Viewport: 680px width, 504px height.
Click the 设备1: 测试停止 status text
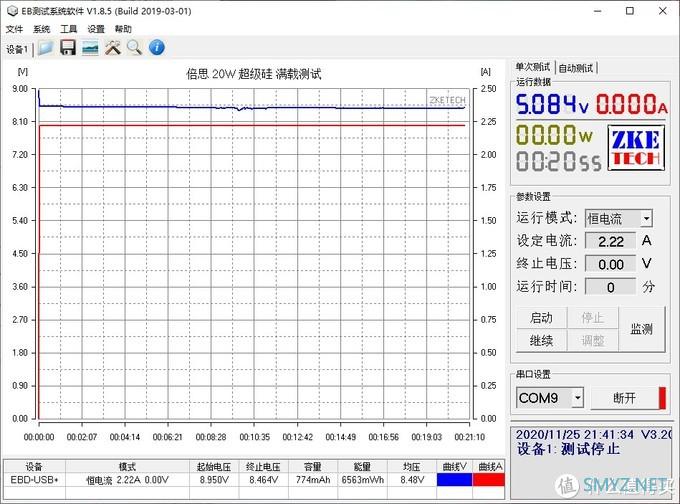click(x=568, y=449)
